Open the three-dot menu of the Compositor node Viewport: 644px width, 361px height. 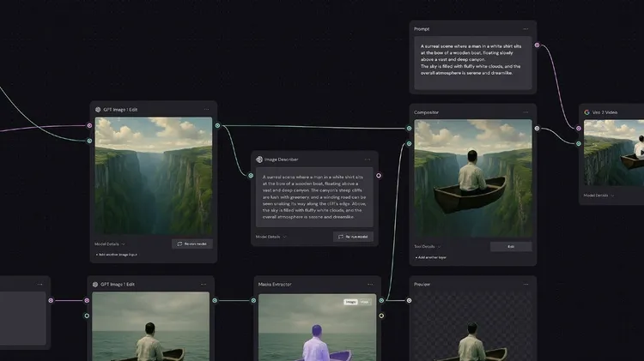coord(526,111)
